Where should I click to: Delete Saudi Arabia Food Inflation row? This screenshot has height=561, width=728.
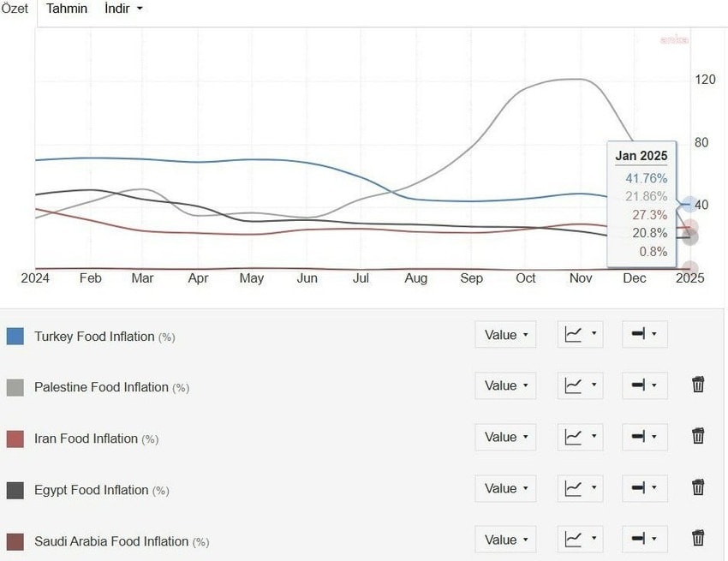pyautogui.click(x=698, y=540)
